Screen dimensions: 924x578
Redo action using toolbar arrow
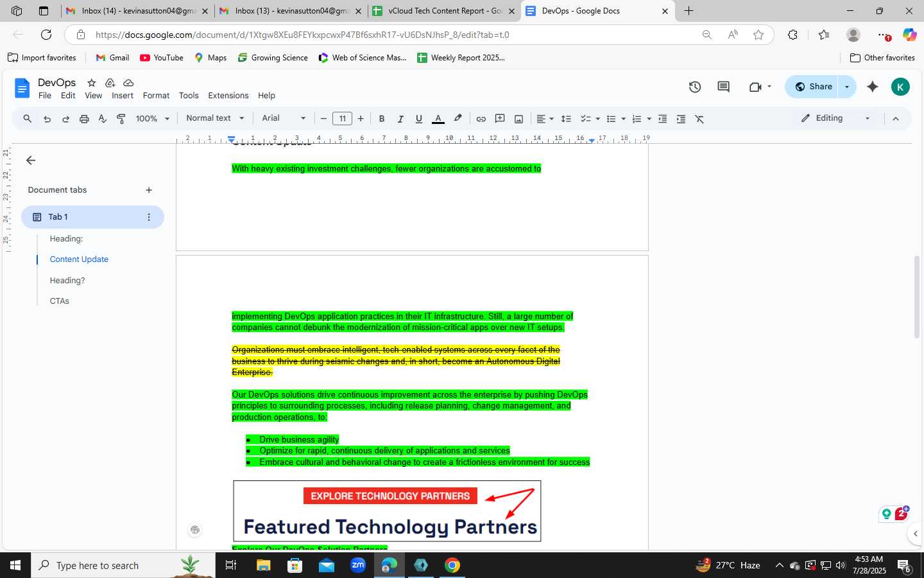pyautogui.click(x=65, y=119)
